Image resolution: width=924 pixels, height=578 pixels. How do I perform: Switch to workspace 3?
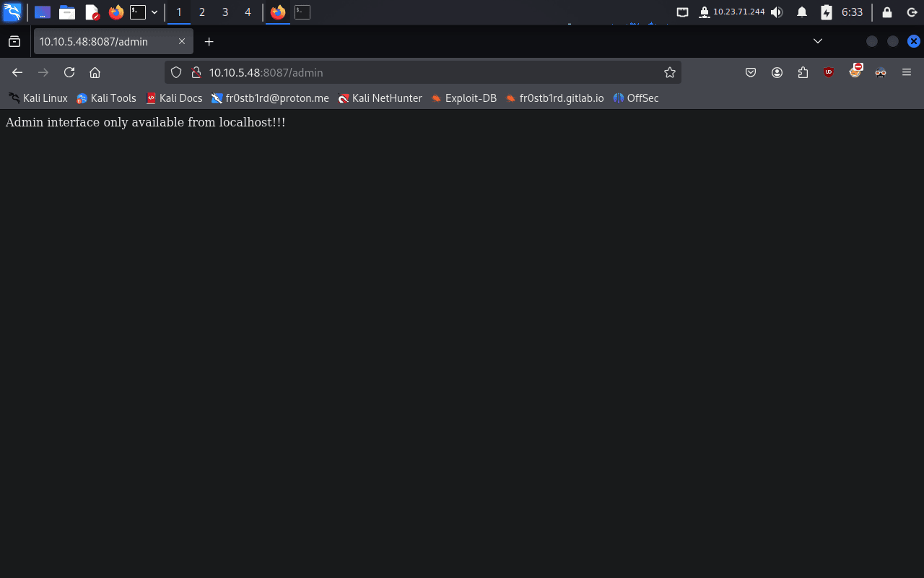click(x=225, y=12)
